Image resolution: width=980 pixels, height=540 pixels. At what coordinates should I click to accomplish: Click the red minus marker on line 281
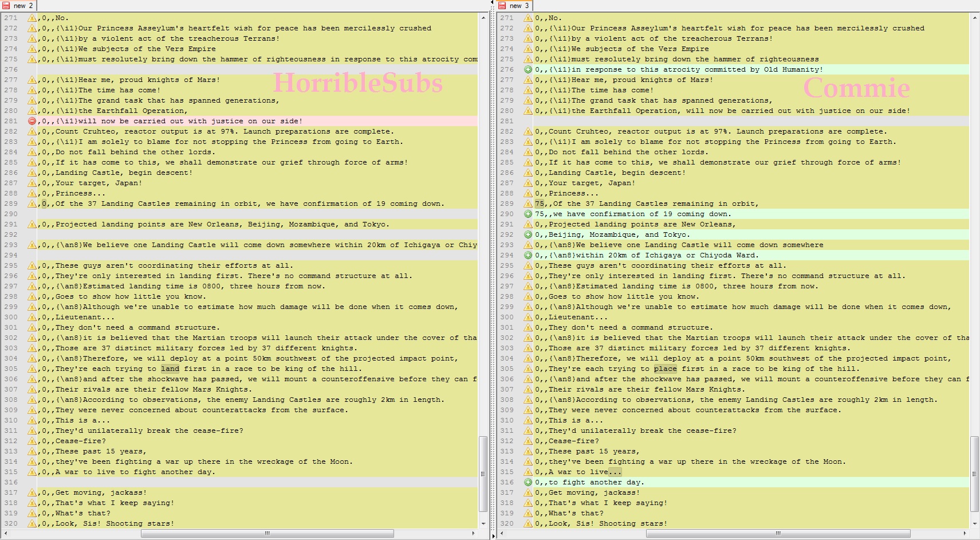click(32, 121)
